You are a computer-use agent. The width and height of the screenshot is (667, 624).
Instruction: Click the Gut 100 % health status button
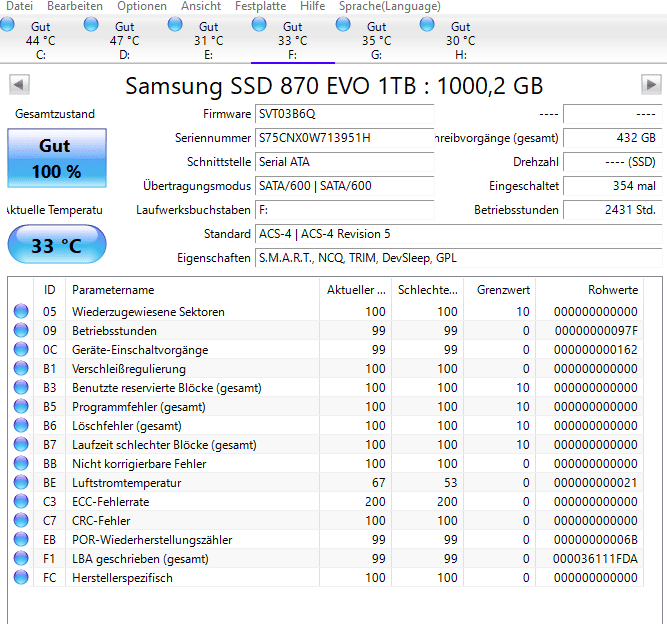pyautogui.click(x=57, y=158)
